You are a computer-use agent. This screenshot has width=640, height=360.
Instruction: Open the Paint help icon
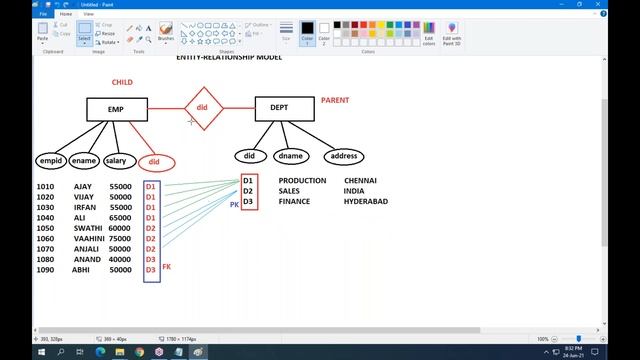coord(603,14)
